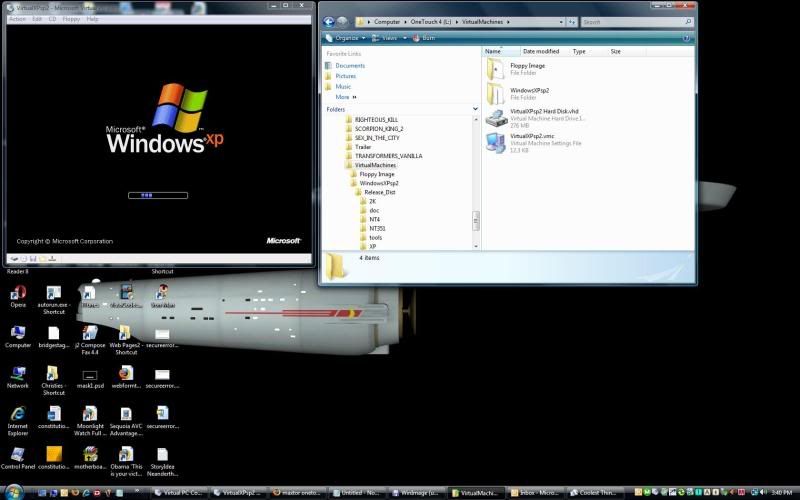800x500 pixels.
Task: Select j2 Compose Fax 4.4 desktop icon
Action: tap(90, 340)
